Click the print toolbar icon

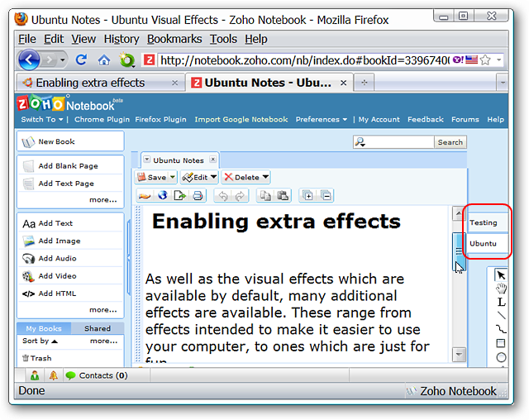(x=198, y=196)
